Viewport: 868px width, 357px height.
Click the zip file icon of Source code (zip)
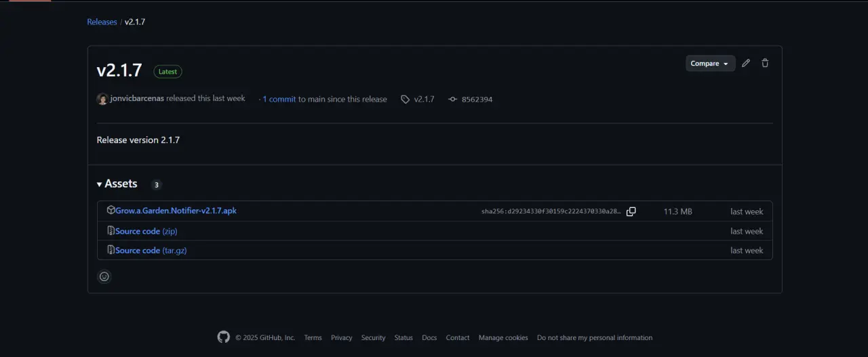111,231
